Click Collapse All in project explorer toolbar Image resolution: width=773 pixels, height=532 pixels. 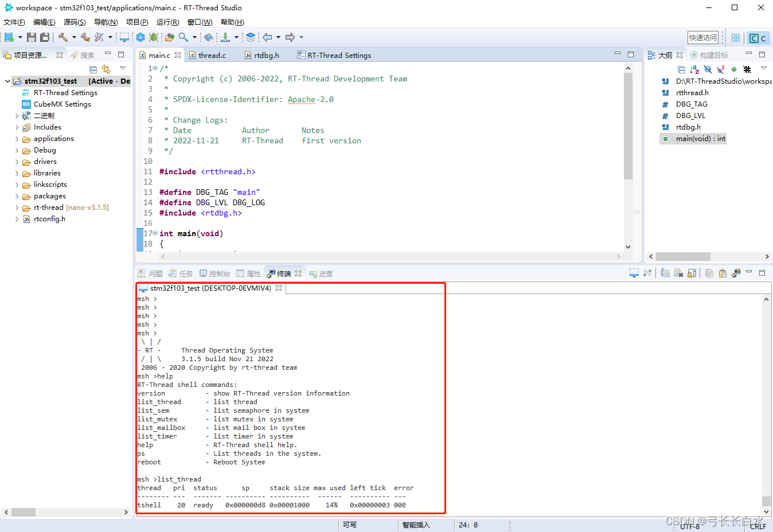[93, 69]
